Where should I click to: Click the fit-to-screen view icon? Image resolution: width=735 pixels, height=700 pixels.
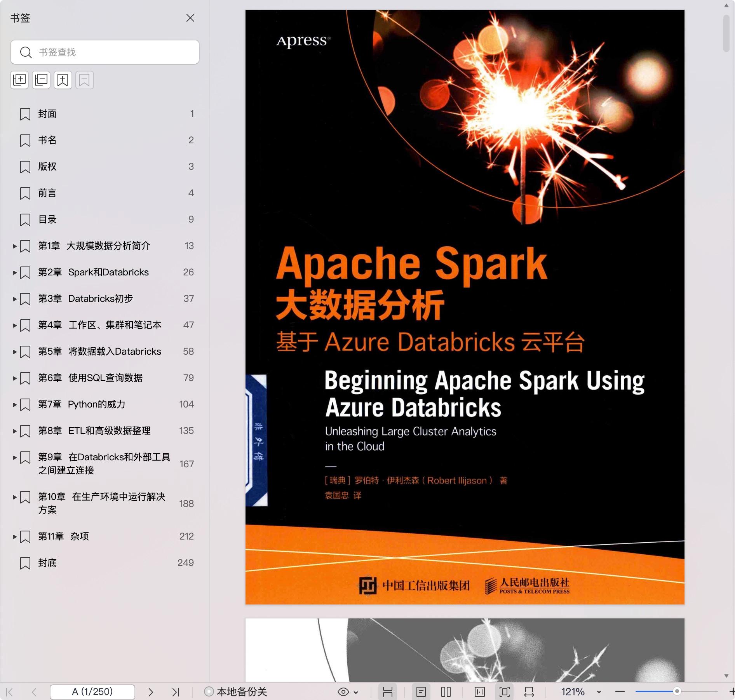tap(504, 692)
